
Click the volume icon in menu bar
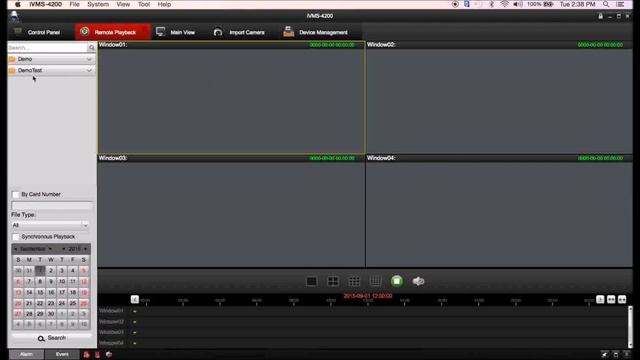pyautogui.click(x=518, y=4)
